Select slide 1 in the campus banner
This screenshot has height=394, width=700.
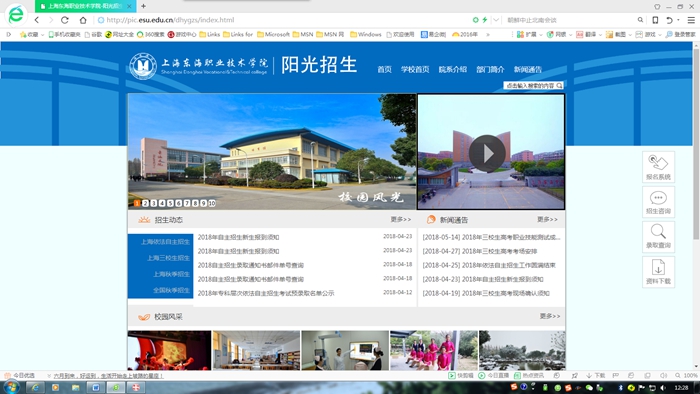tap(137, 203)
